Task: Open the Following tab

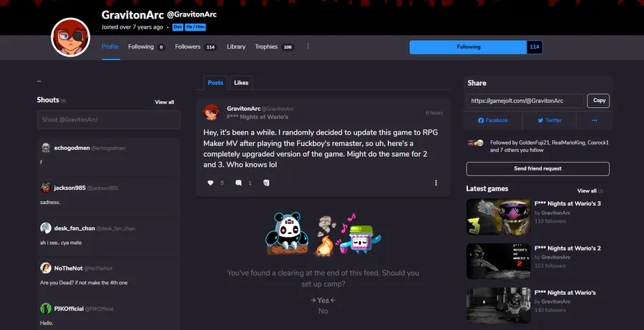Action: [146, 47]
